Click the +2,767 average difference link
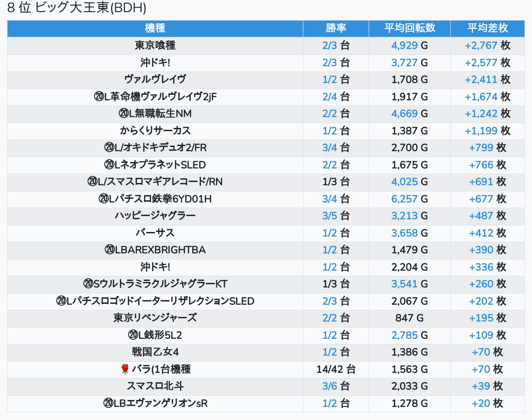The width and height of the screenshot is (532, 420). coord(481,46)
